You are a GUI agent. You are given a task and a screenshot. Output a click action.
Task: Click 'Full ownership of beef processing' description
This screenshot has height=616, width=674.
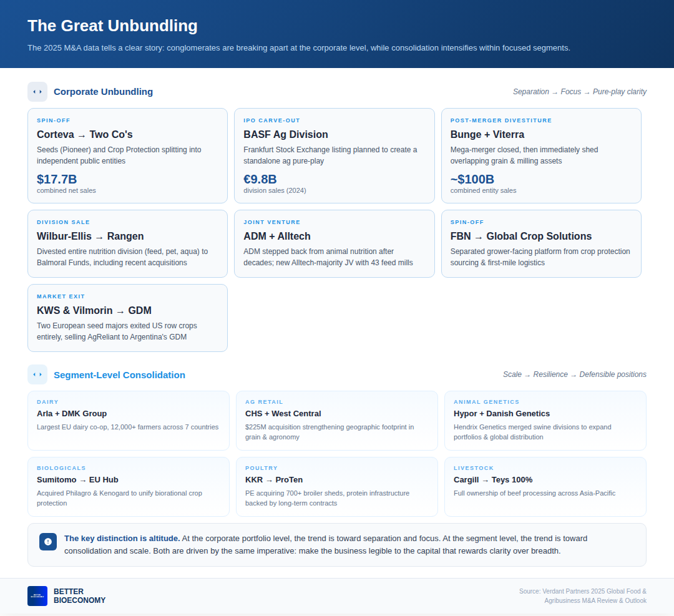tap(534, 493)
